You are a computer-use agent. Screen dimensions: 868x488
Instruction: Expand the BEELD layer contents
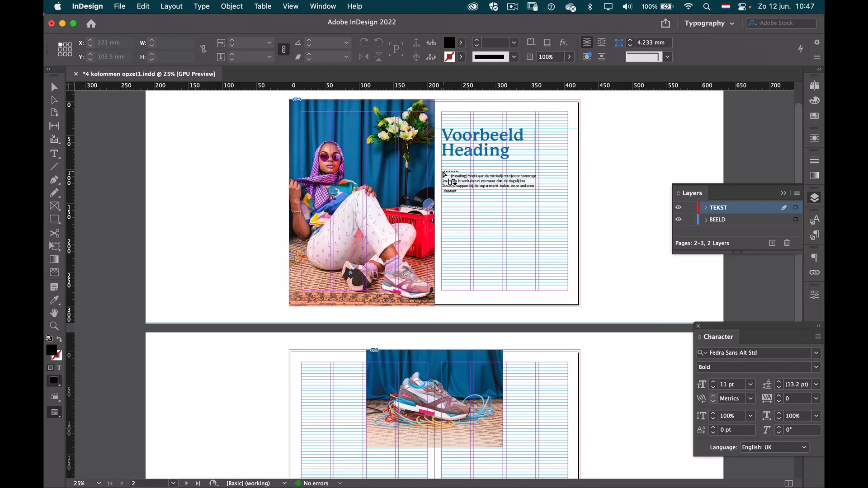(706, 220)
